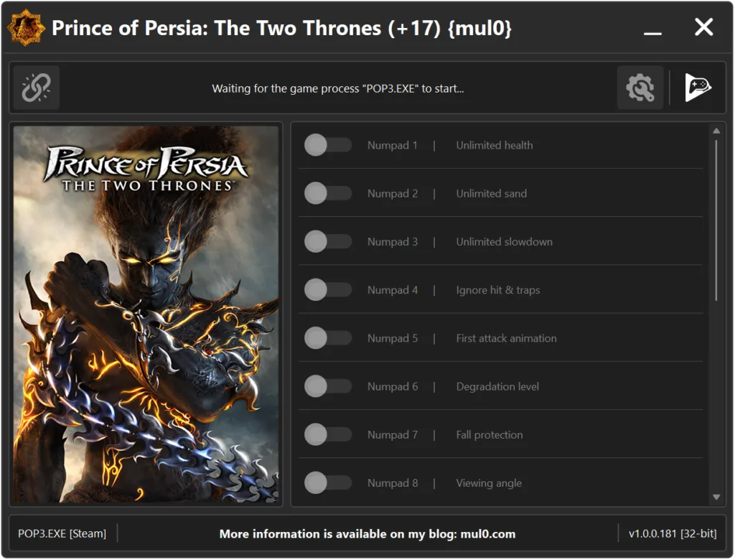This screenshot has height=560, width=735.
Task: Enable Unlimited sand toggle
Action: click(x=327, y=194)
